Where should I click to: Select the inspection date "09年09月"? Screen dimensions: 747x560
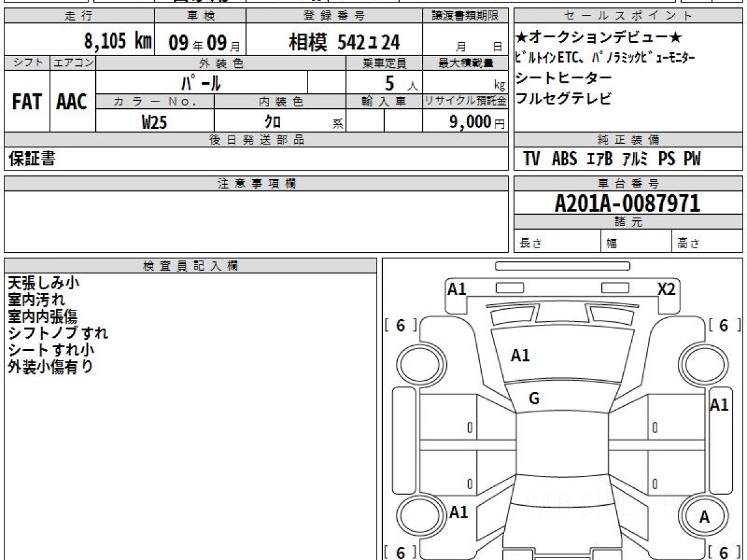click(x=204, y=42)
